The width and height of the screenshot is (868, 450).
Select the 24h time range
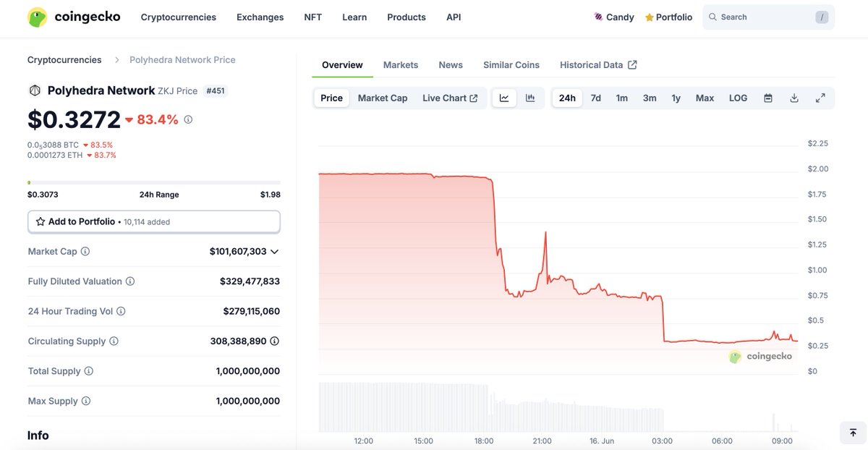click(567, 98)
